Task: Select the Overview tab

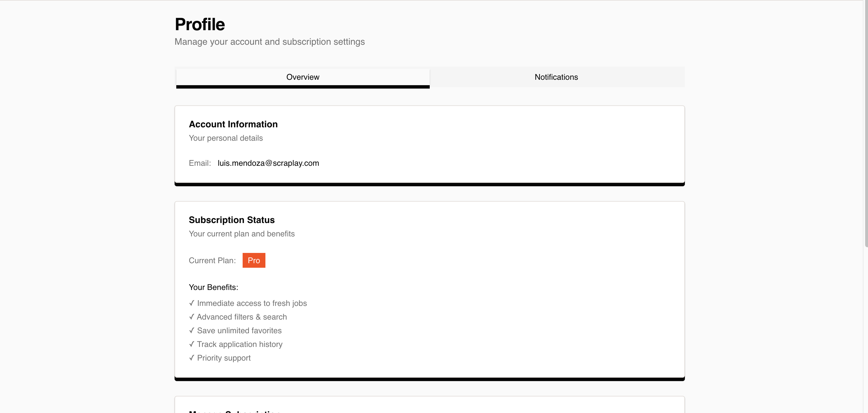Action: point(302,77)
